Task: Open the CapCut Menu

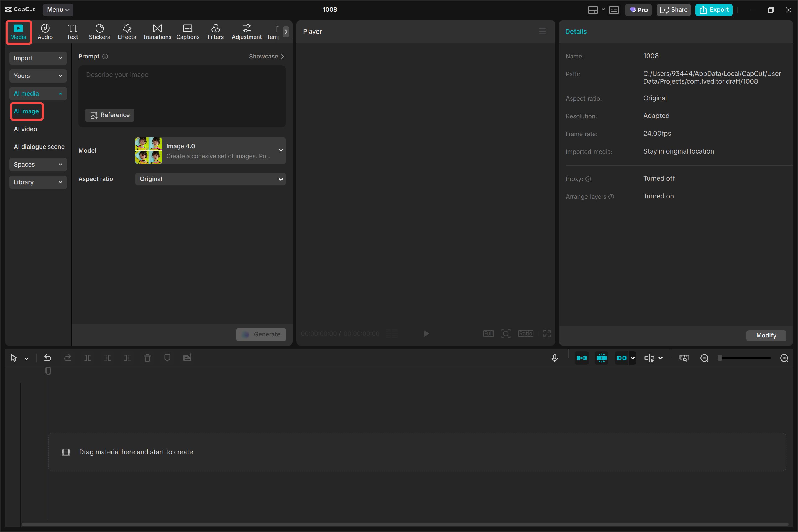Action: pyautogui.click(x=58, y=9)
